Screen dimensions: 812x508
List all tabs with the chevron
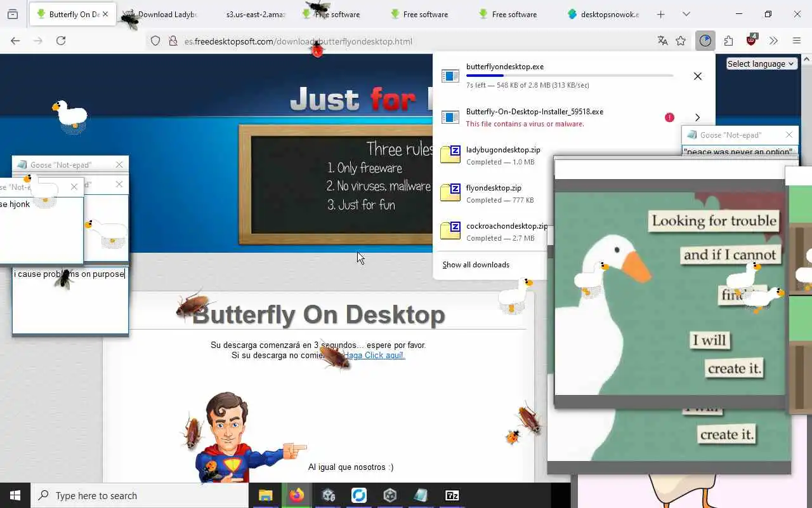click(x=686, y=14)
